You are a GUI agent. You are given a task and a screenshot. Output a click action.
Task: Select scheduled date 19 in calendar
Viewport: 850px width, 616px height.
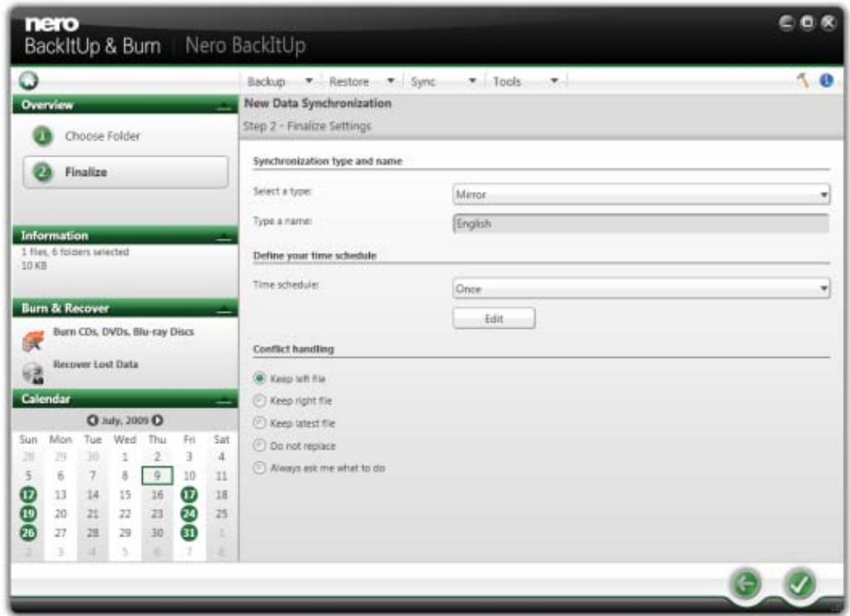click(x=29, y=513)
